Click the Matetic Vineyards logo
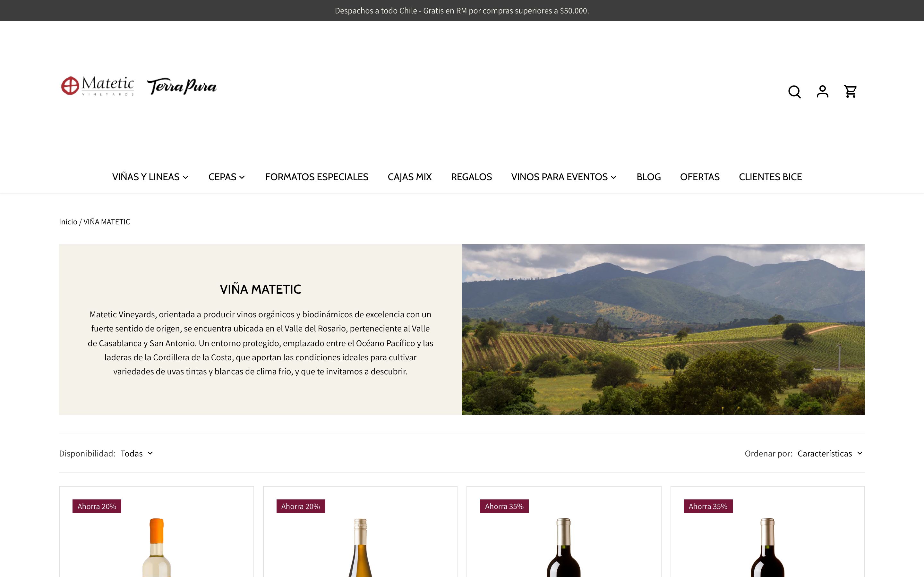 point(97,86)
